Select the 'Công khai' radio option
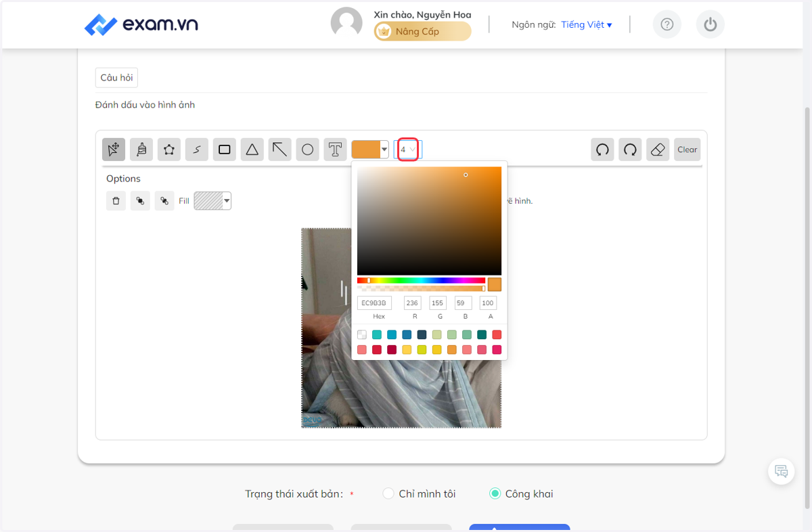Image resolution: width=812 pixels, height=532 pixels. pyautogui.click(x=495, y=493)
